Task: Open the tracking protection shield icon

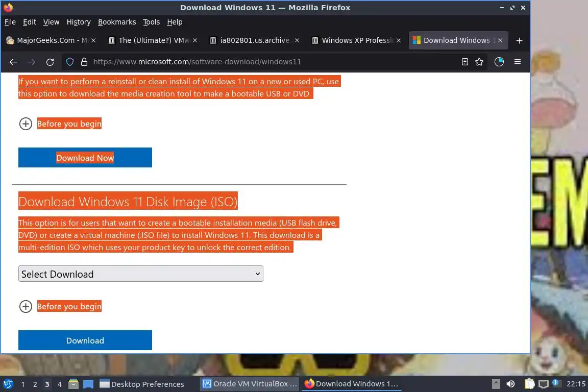Action: (x=70, y=62)
